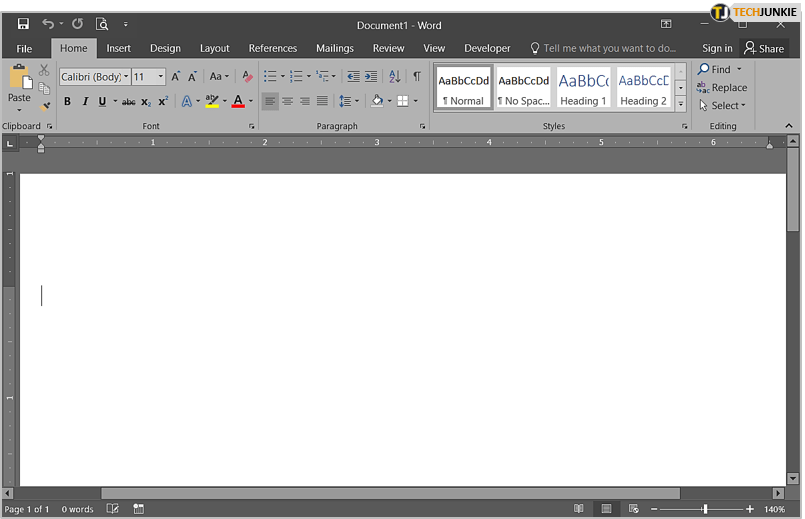Toggle Italic text formatting
Screen dimensions: 805x519
pyautogui.click(x=85, y=101)
